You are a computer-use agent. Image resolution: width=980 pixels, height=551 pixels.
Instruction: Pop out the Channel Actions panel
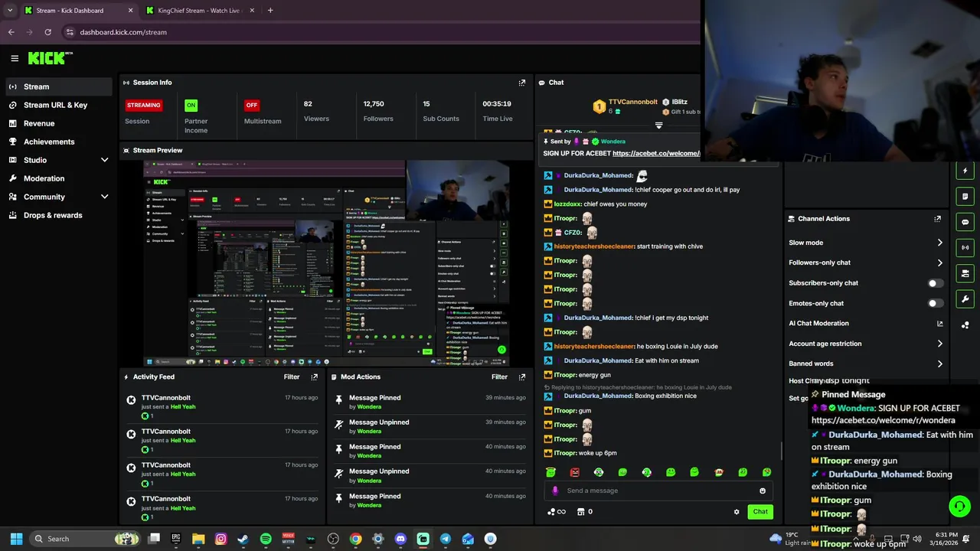click(x=937, y=219)
